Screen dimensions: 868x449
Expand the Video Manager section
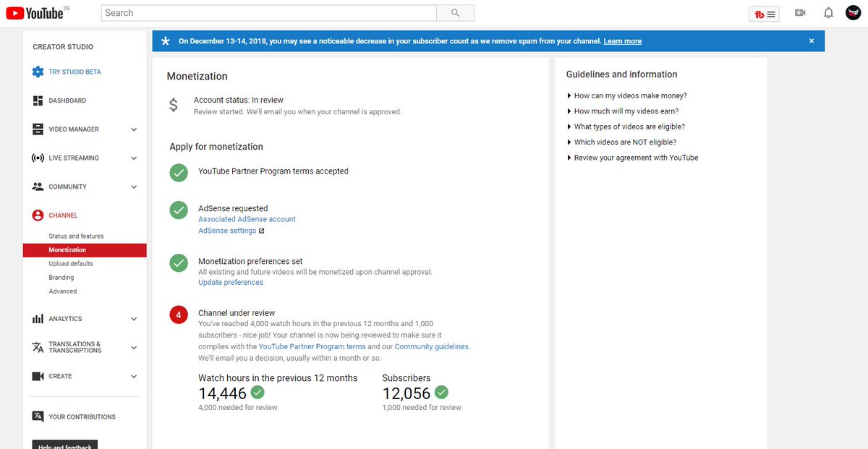[134, 129]
